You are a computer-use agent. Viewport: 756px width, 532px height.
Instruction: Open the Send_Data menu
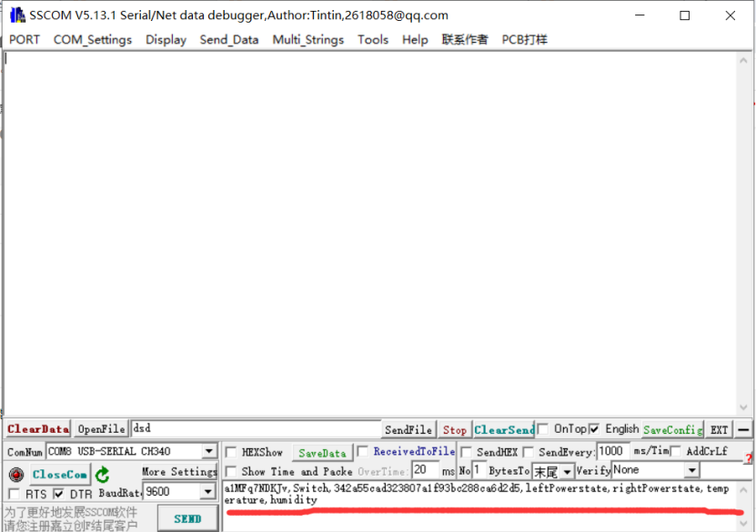(x=229, y=39)
